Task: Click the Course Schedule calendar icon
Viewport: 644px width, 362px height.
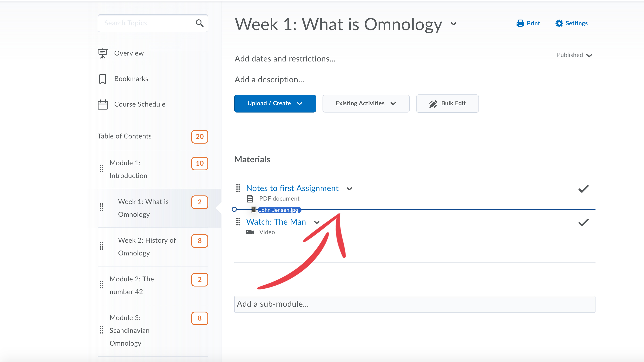Action: (103, 104)
